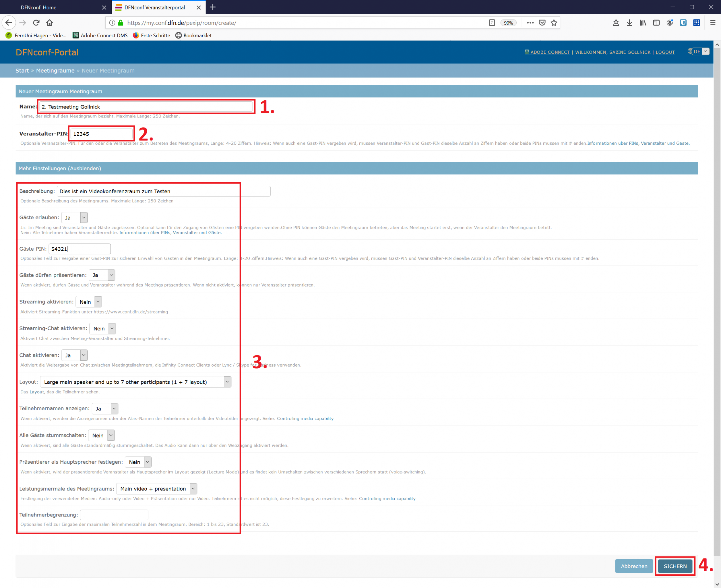Close the DFNconf: Home tab
Image resolution: width=721 pixels, height=588 pixels.
pyautogui.click(x=104, y=7)
